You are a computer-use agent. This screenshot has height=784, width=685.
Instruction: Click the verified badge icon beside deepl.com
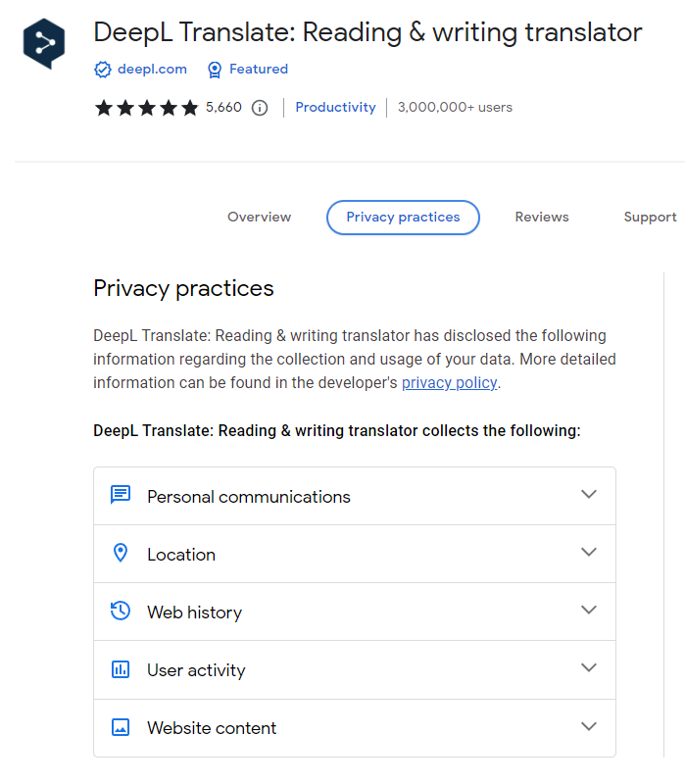[x=103, y=70]
